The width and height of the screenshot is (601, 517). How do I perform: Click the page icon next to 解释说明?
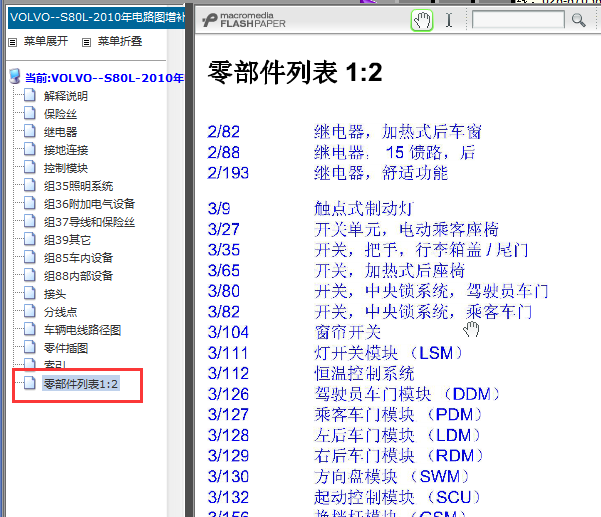[x=30, y=95]
